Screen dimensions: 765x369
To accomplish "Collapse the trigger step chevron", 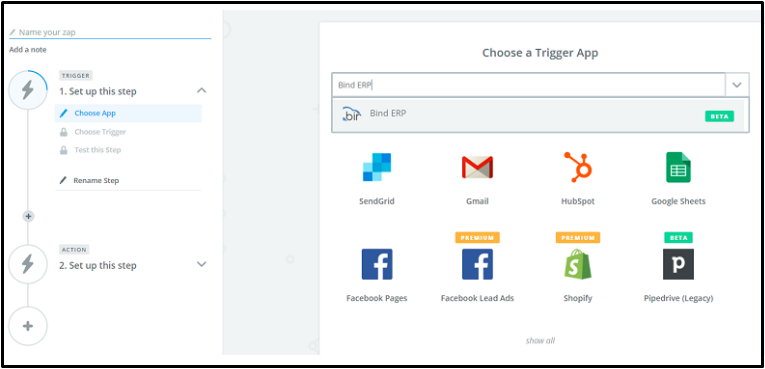I will [x=201, y=91].
